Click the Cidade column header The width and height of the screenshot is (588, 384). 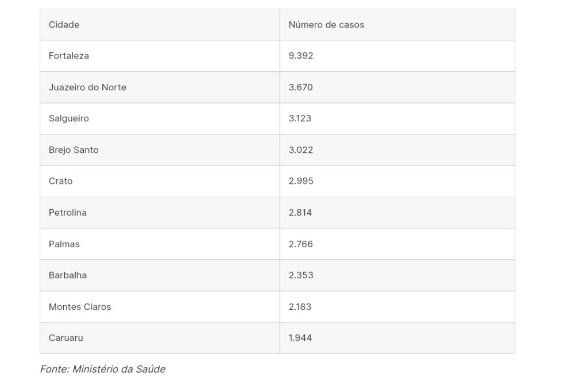64,25
